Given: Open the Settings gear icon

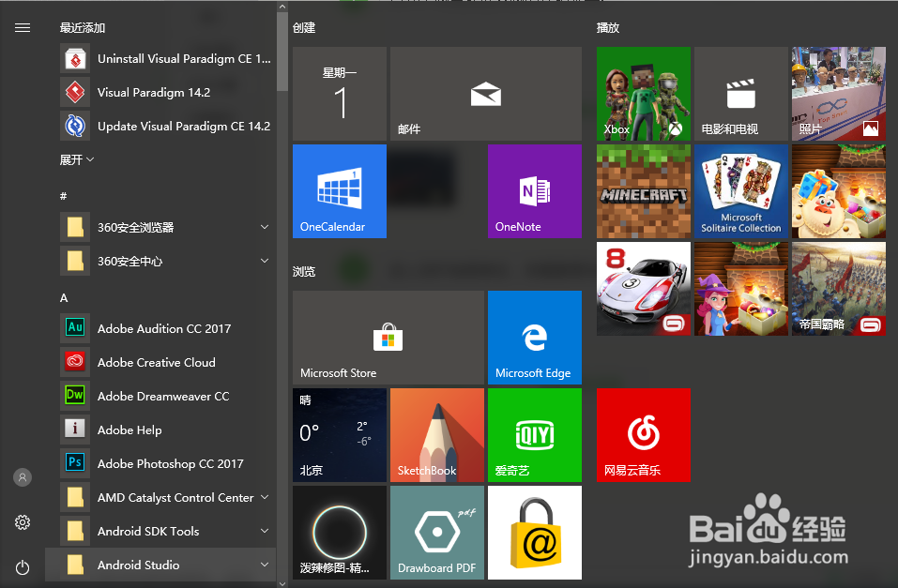Looking at the screenshot, I should point(23,522).
